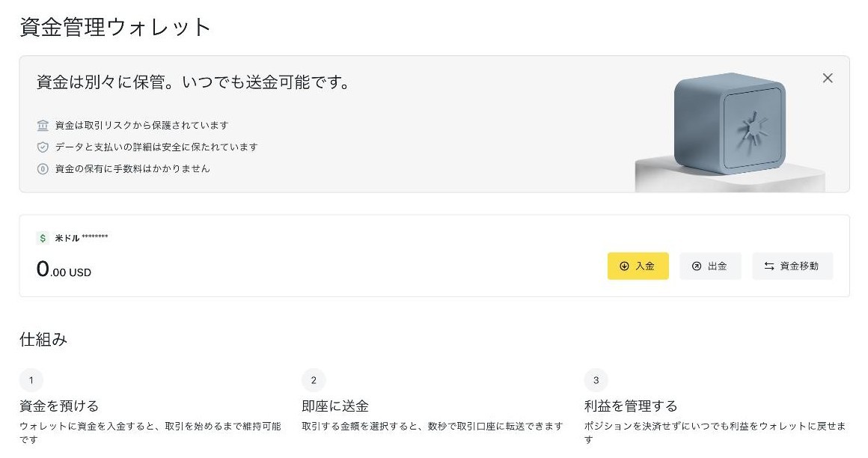Click the 資金を預ける step title
Screen dimensions: 868x458
pyautogui.click(x=58, y=406)
